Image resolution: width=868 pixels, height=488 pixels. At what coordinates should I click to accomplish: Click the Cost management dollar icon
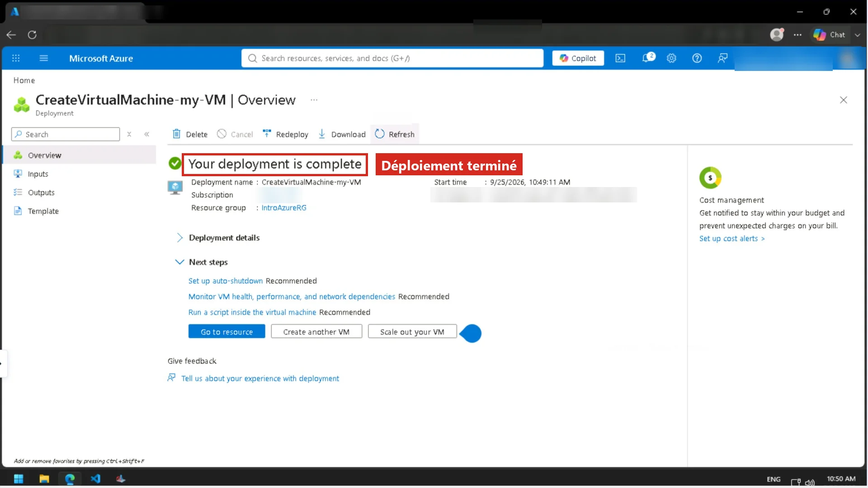click(710, 178)
